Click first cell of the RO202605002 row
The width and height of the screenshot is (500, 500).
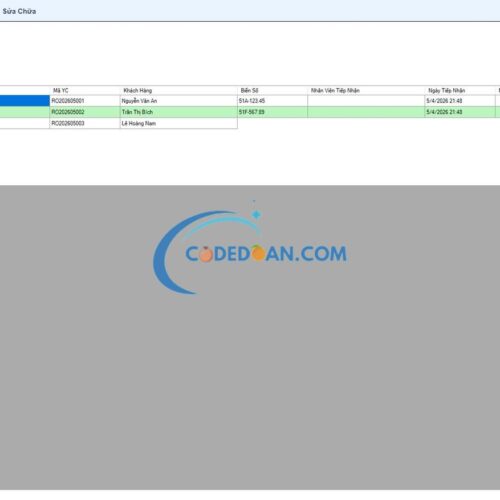[x=25, y=112]
